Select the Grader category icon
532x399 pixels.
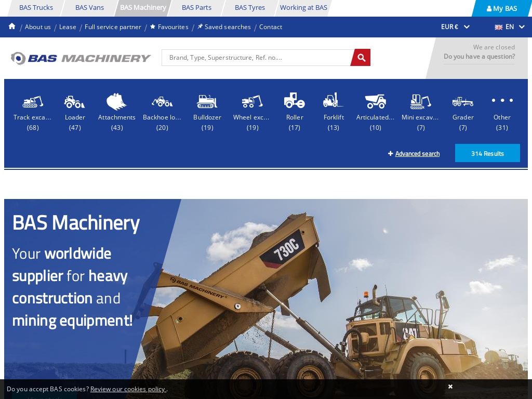(462, 102)
